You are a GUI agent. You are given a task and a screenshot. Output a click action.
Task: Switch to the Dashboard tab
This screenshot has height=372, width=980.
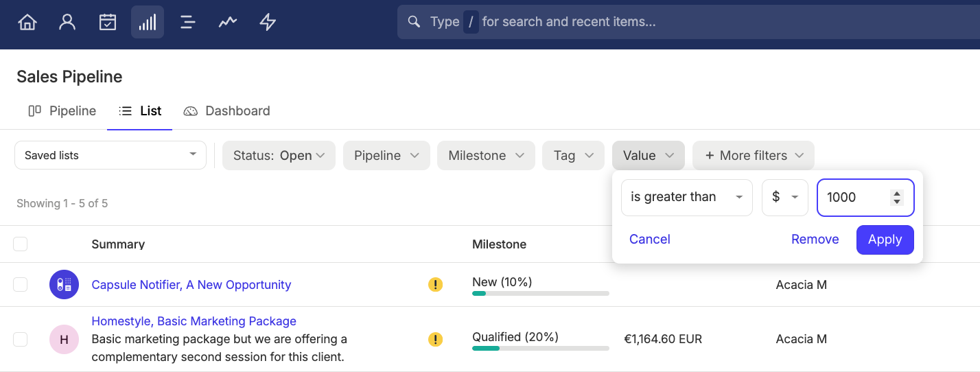point(227,111)
